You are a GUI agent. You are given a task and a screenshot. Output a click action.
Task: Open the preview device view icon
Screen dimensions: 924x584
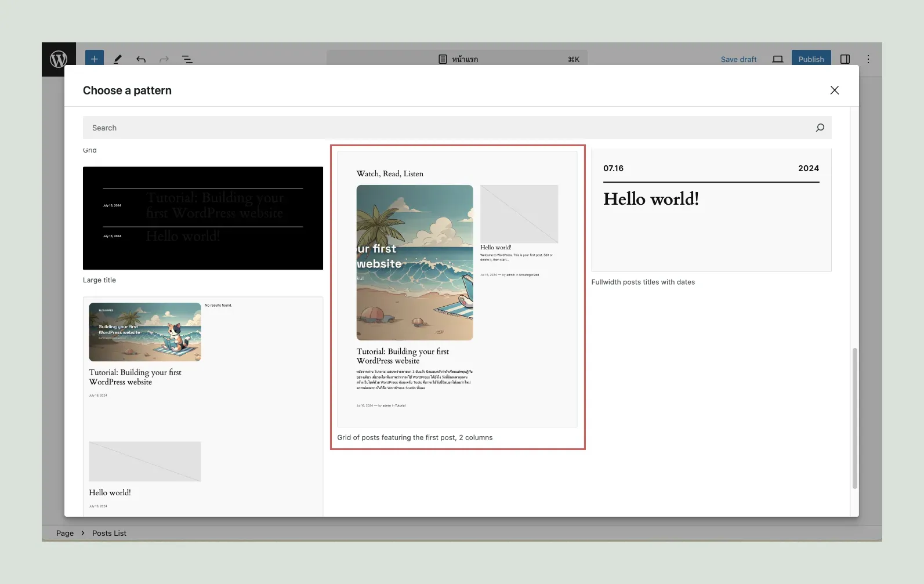(778, 59)
